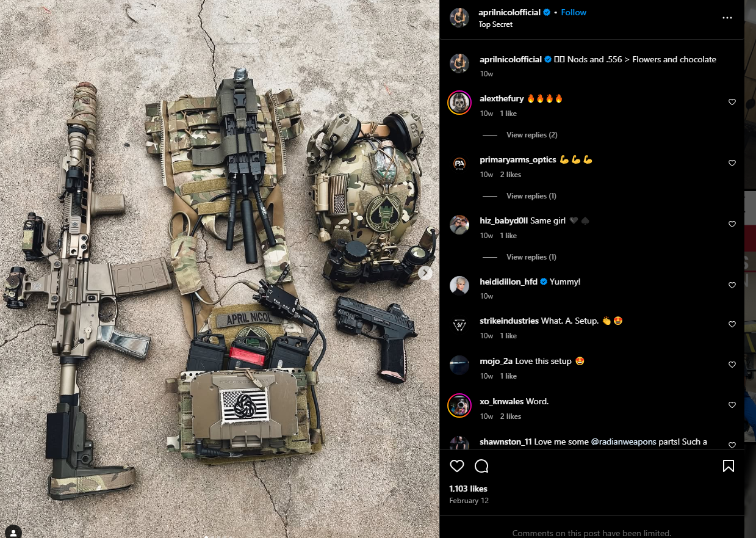Image resolution: width=756 pixels, height=538 pixels.
Task: Open the aprilnicolofficial username in header
Action: coord(510,12)
